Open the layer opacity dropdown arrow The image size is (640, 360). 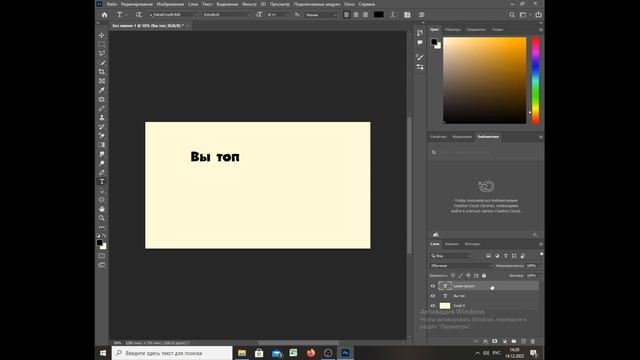pos(540,266)
